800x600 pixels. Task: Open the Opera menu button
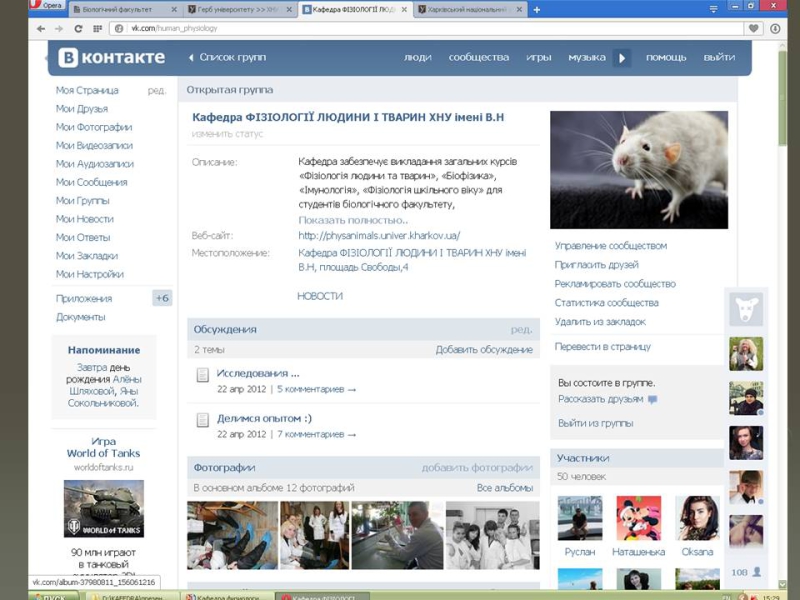click(46, 5)
